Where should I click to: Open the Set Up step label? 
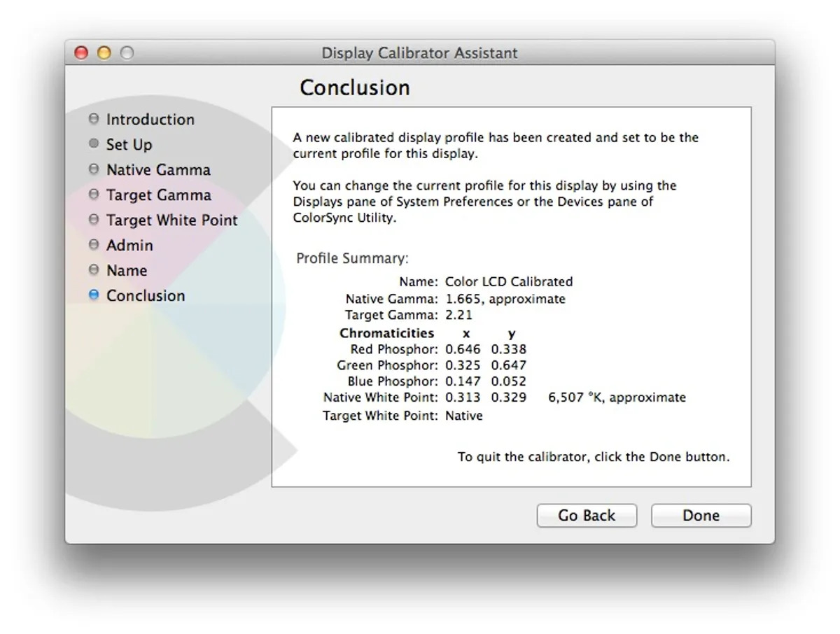tap(129, 145)
